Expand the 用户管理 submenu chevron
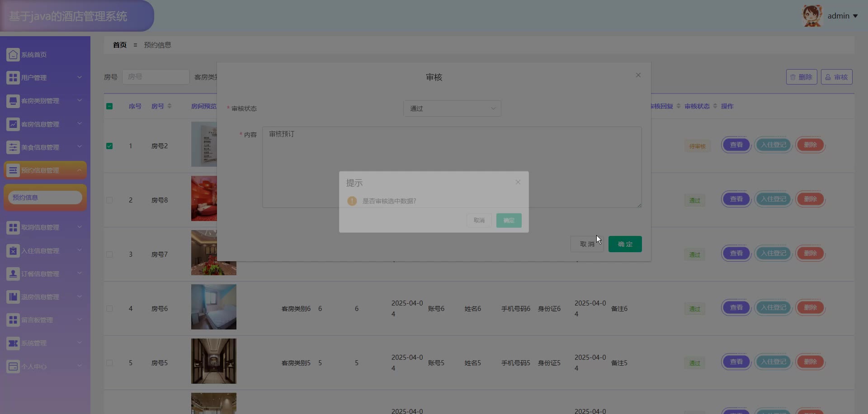 pos(80,77)
